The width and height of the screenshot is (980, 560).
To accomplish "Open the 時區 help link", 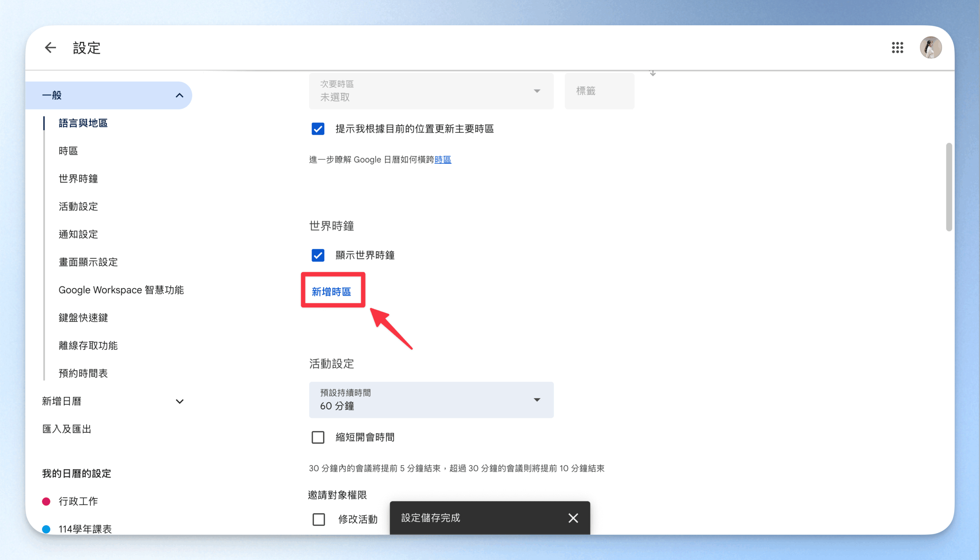I will pos(443,160).
